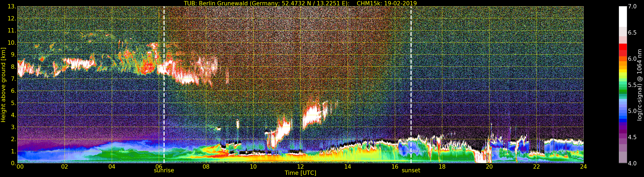Click the height axis tick '4.'
Image resolution: width=644 pixels, height=177 pixels.
click(x=14, y=115)
